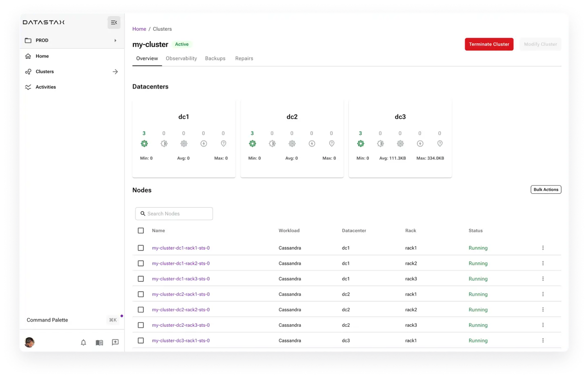Open actions menu for my-cluster-dc1-rack3-sts-0
This screenshot has height=378, width=588.
click(543, 279)
